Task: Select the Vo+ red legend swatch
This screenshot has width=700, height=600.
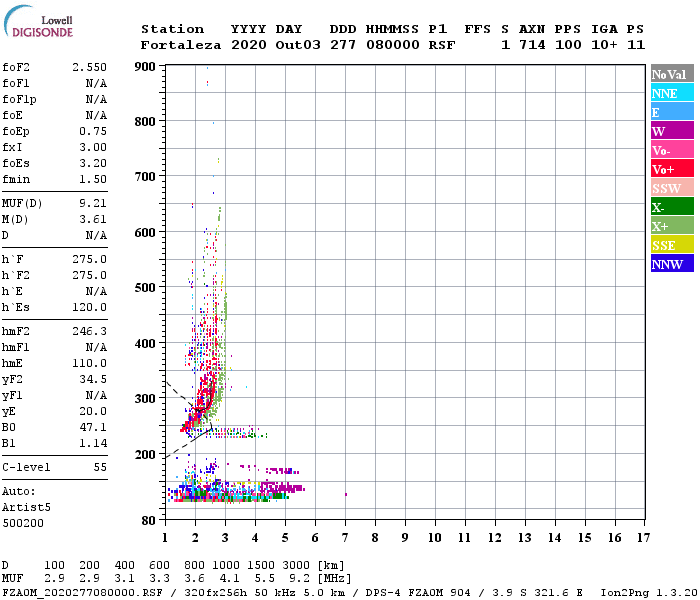Action: (x=672, y=169)
